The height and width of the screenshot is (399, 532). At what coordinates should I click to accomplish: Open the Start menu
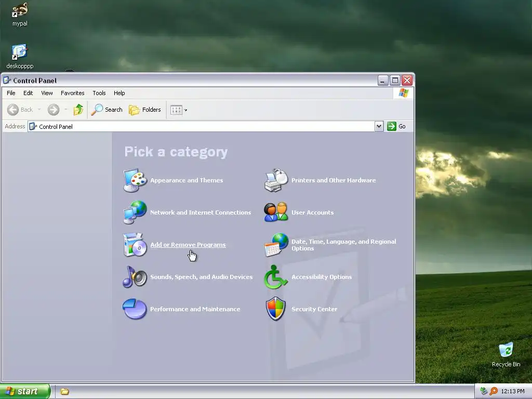click(x=25, y=391)
